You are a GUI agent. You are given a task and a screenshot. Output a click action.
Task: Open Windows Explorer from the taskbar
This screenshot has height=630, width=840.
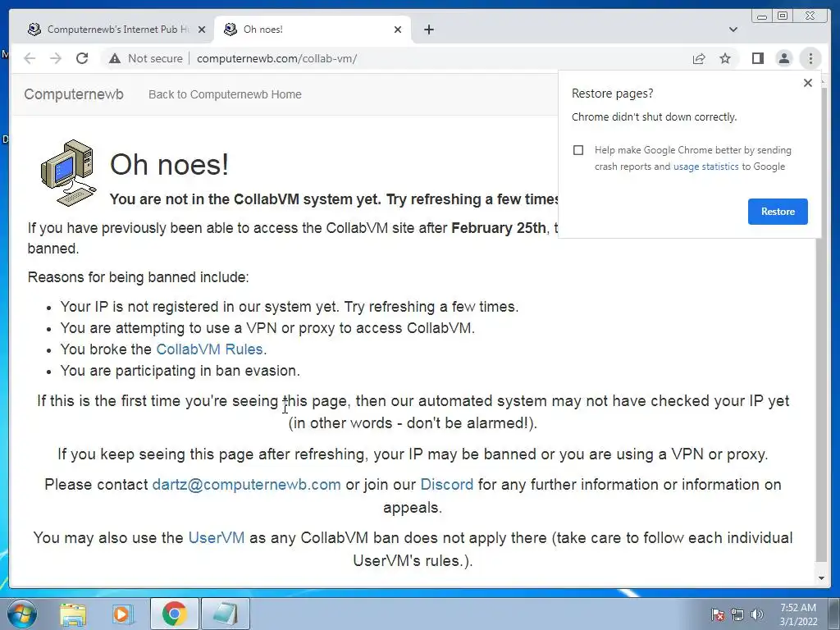coord(73,614)
